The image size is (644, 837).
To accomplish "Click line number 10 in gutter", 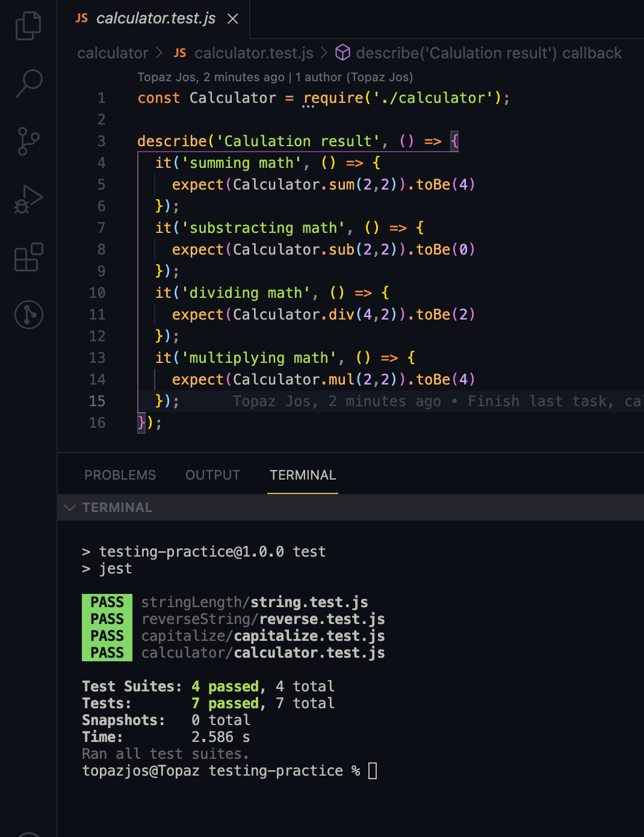I will (97, 293).
